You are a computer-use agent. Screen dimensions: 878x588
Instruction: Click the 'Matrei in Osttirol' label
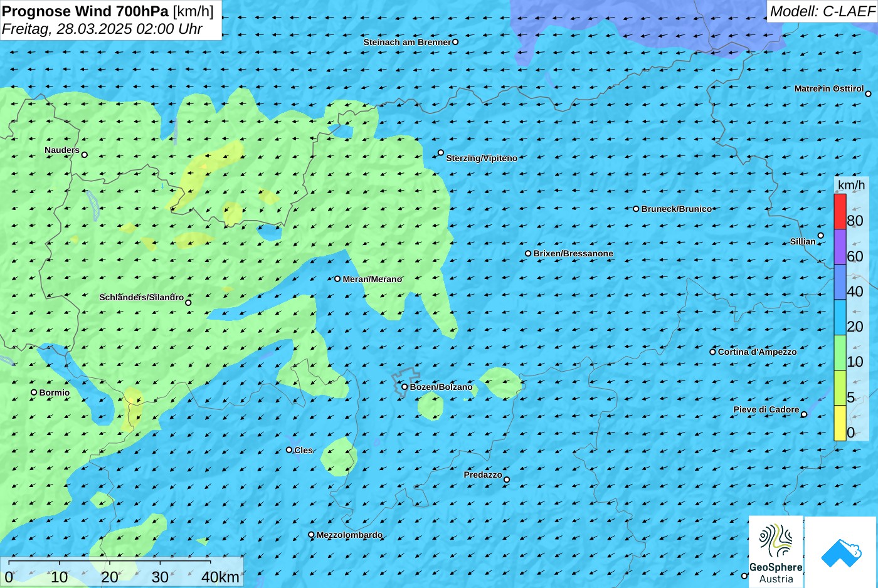(x=829, y=88)
